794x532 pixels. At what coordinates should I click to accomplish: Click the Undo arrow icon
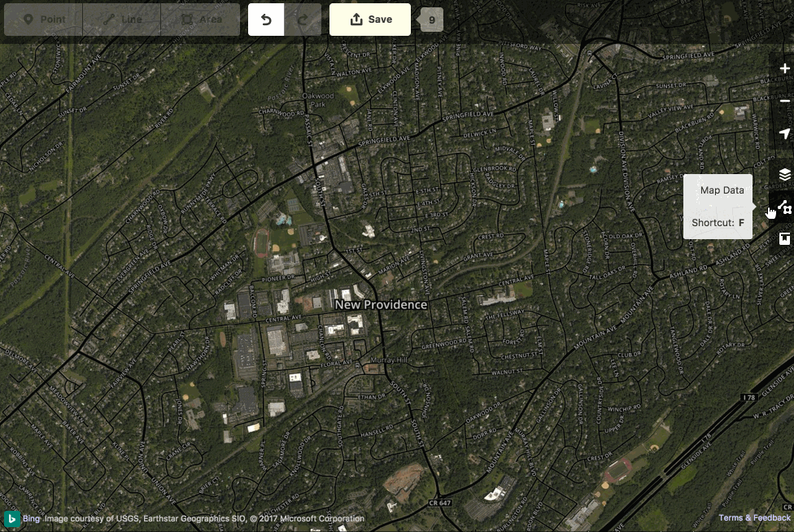point(267,19)
